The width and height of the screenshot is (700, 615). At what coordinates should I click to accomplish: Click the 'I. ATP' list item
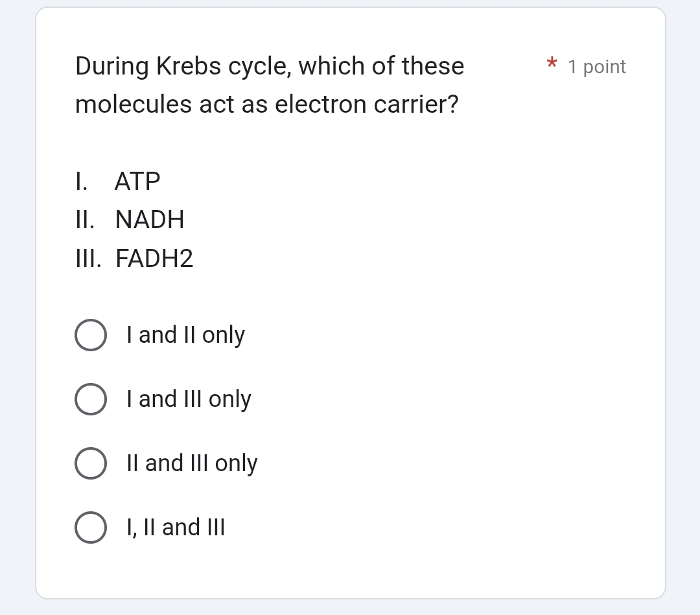tap(117, 181)
